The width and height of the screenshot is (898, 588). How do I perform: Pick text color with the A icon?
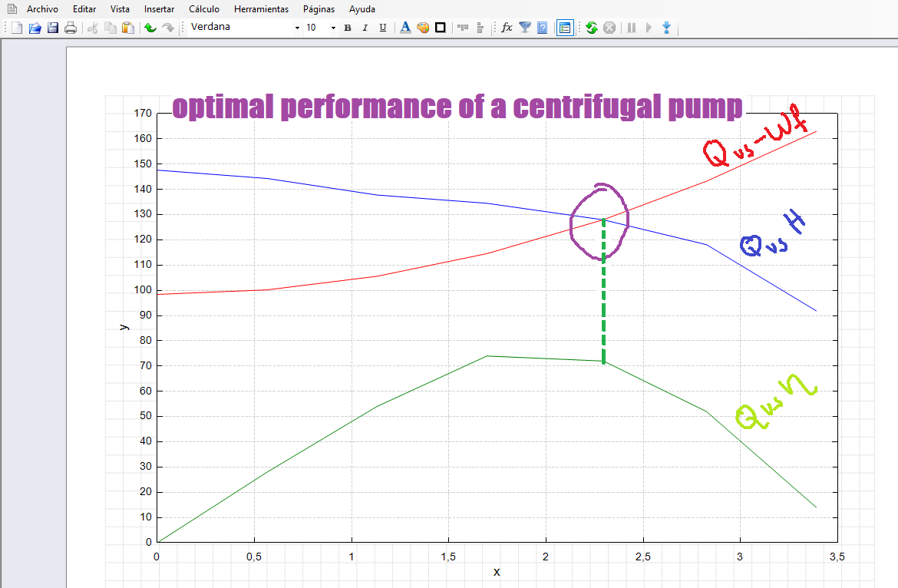(405, 28)
